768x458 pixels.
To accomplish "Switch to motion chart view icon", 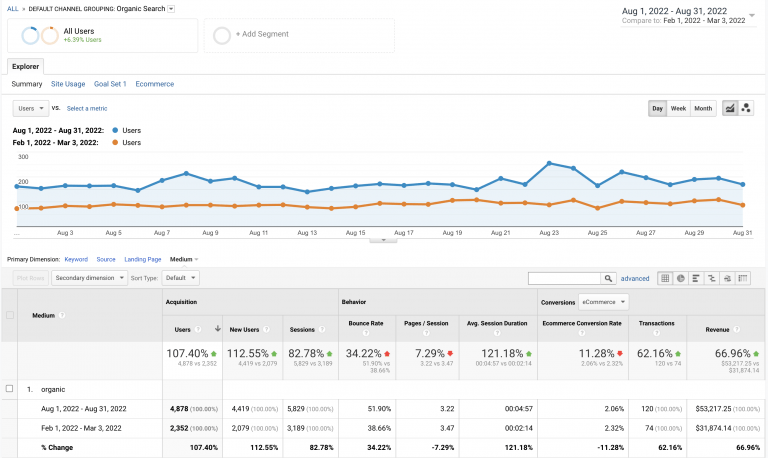I will (x=746, y=108).
